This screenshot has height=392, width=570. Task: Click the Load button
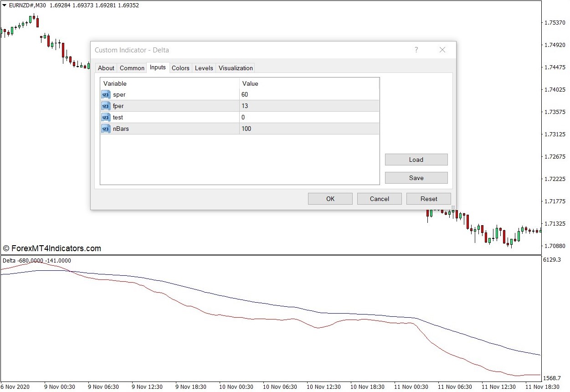tap(416, 160)
